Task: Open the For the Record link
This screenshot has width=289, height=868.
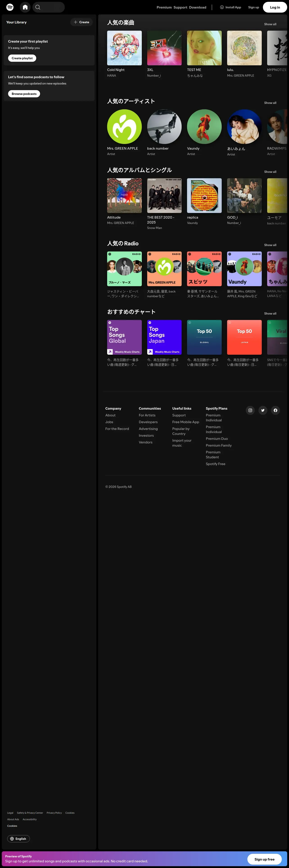Action: pyautogui.click(x=117, y=429)
